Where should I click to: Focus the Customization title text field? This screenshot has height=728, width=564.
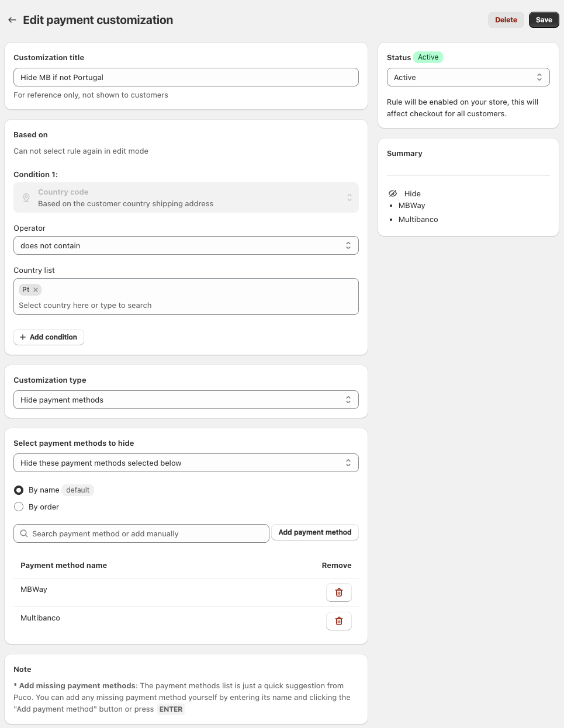pos(186,77)
